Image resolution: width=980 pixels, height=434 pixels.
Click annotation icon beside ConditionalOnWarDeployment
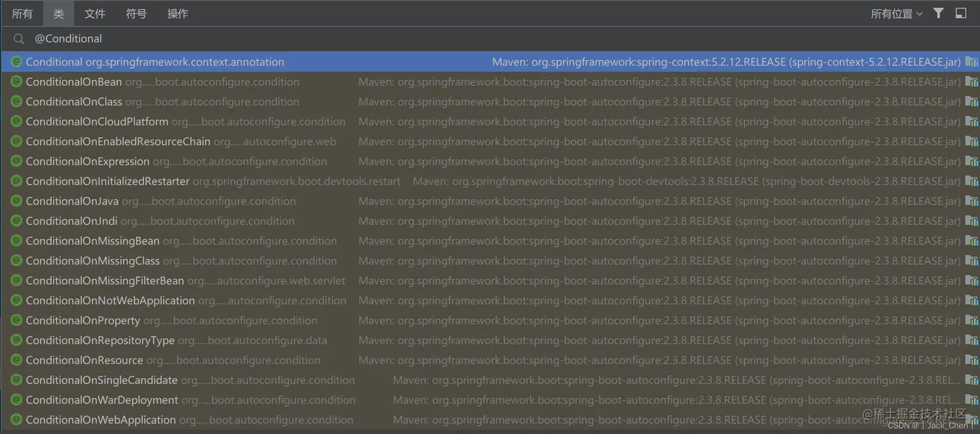click(16, 400)
